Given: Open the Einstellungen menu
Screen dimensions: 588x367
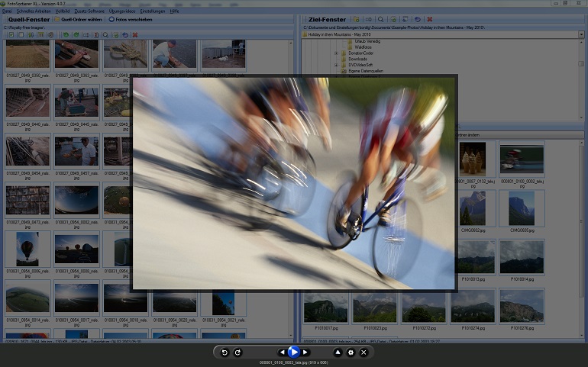Looking at the screenshot, I should pos(152,11).
